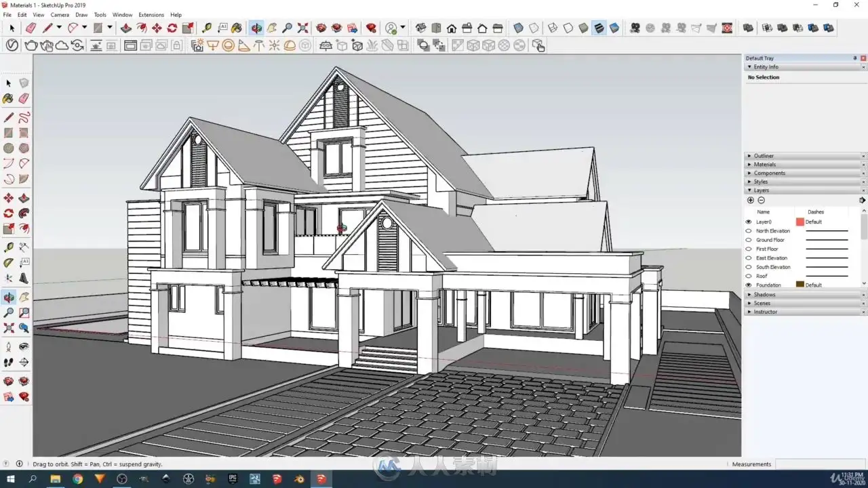Click Layer0 red color swatch
The width and height of the screenshot is (868, 488).
(x=800, y=222)
